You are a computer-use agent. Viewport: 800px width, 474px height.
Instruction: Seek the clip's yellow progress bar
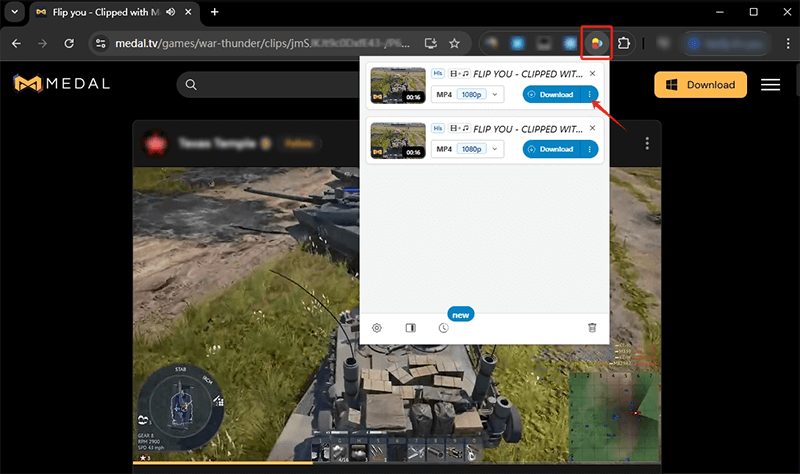coord(397,463)
